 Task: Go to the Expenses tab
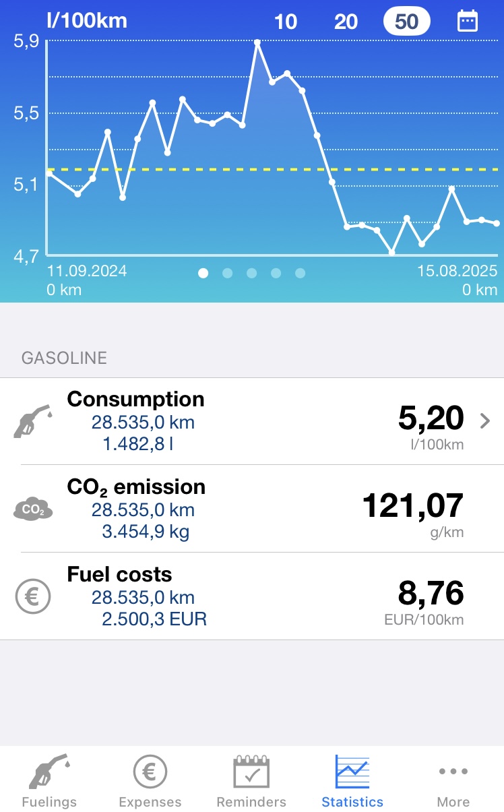150,780
